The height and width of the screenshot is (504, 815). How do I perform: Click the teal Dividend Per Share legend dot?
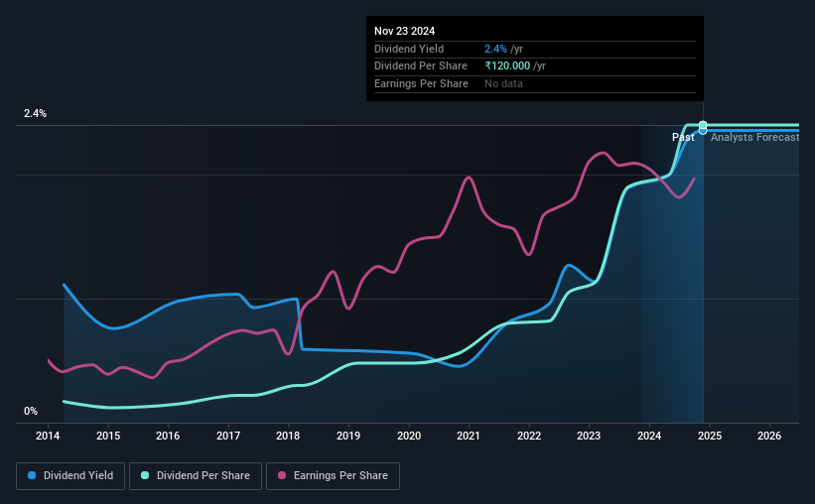(x=145, y=475)
